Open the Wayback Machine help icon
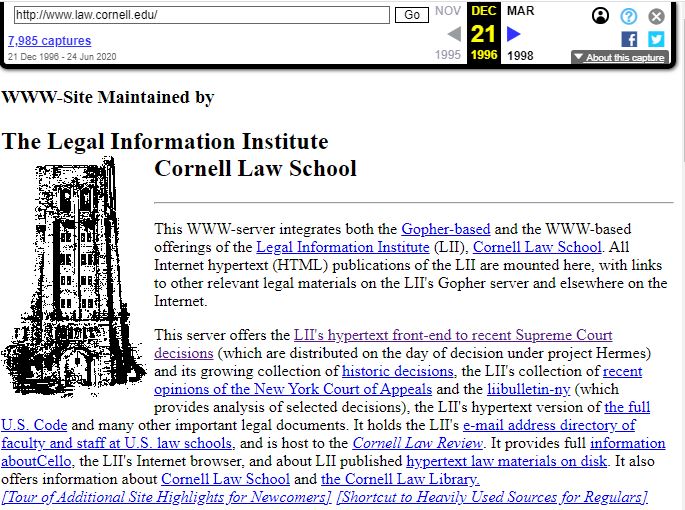 pos(629,17)
